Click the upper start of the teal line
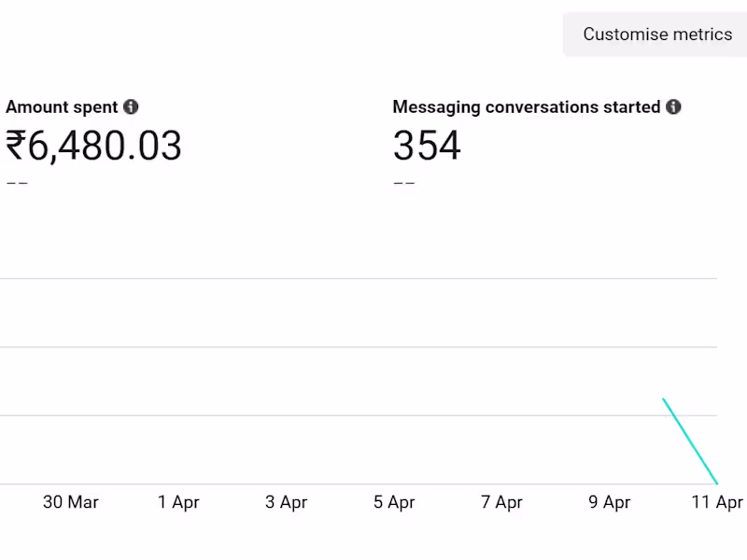Viewport: 747px width, 560px height. pyautogui.click(x=664, y=399)
